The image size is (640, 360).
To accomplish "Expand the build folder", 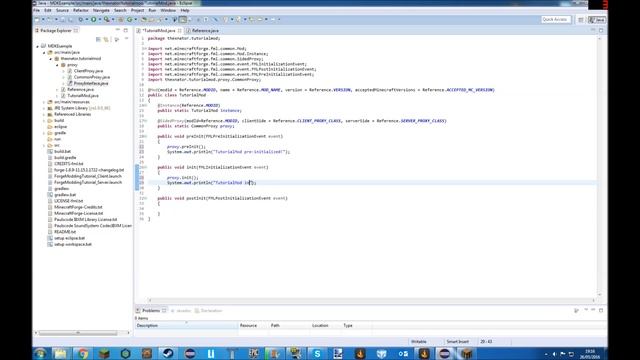I will [44, 121].
